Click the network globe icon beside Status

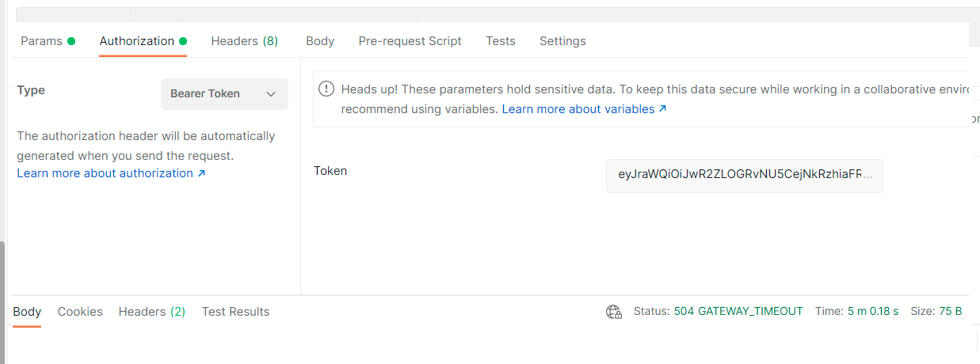pos(614,312)
